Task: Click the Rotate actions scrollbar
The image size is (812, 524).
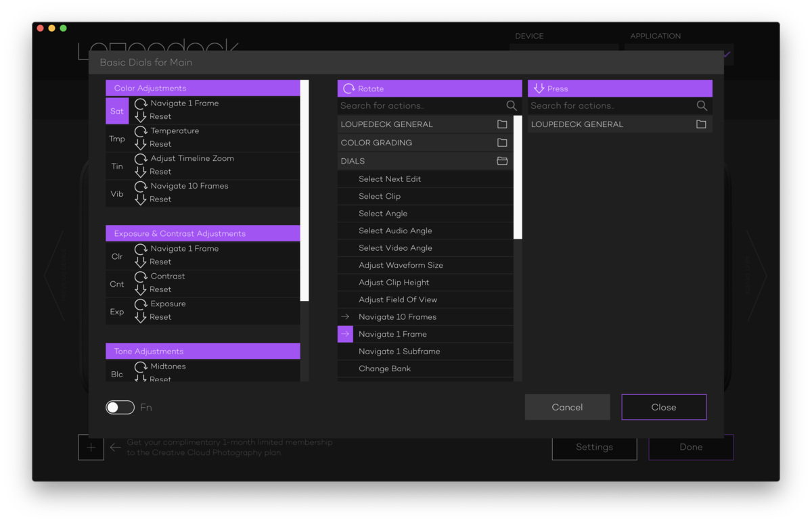Action: [518, 177]
